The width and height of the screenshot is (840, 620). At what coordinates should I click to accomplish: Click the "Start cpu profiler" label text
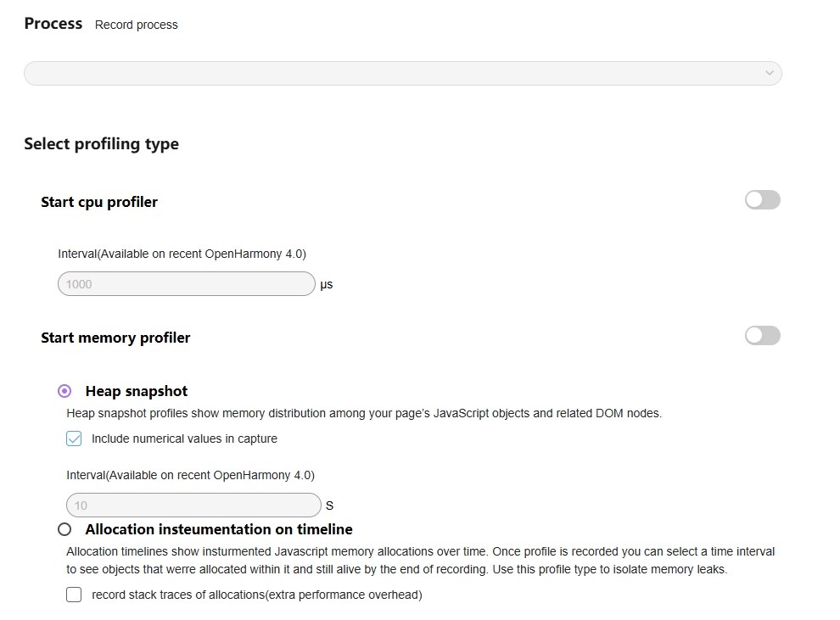click(x=99, y=202)
